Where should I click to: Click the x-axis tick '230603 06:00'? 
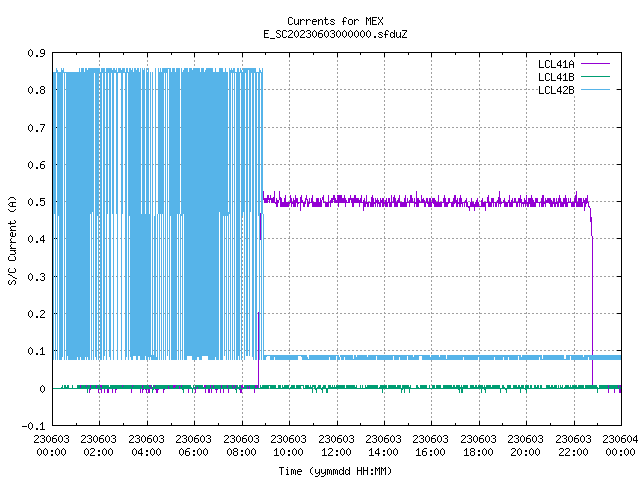click(193, 445)
